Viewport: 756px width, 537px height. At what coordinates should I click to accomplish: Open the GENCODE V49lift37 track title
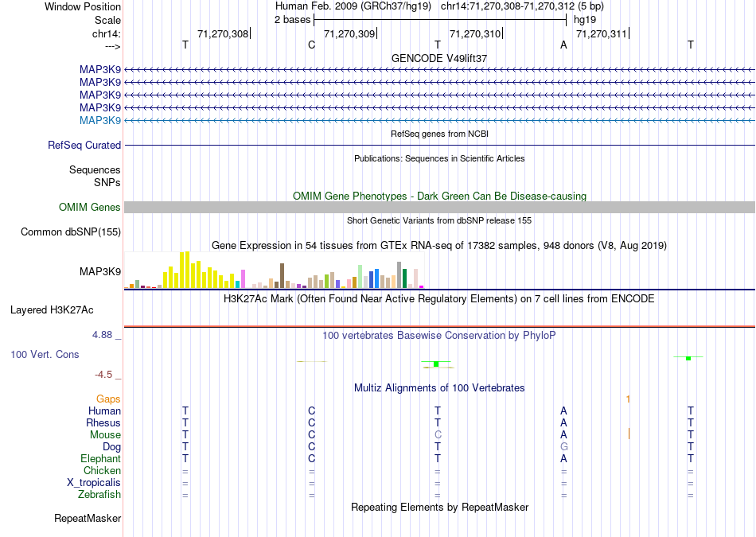tap(439, 58)
